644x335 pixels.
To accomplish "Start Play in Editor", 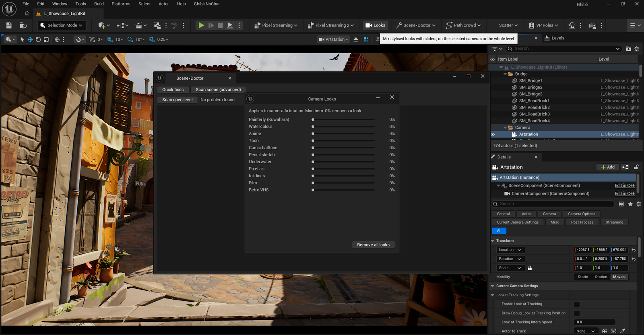I will pyautogui.click(x=201, y=25).
